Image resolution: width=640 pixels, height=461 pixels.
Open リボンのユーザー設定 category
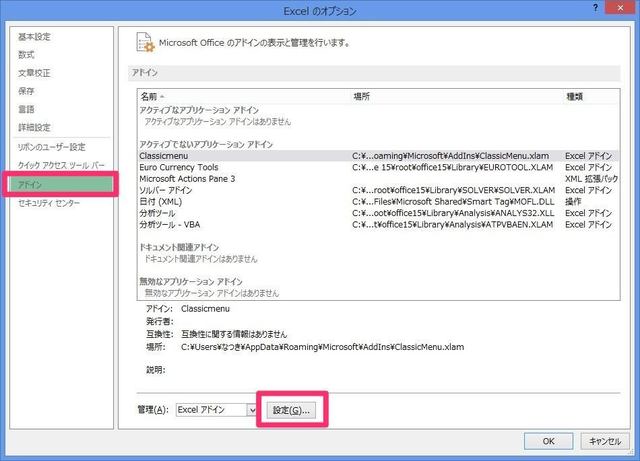coord(52,147)
